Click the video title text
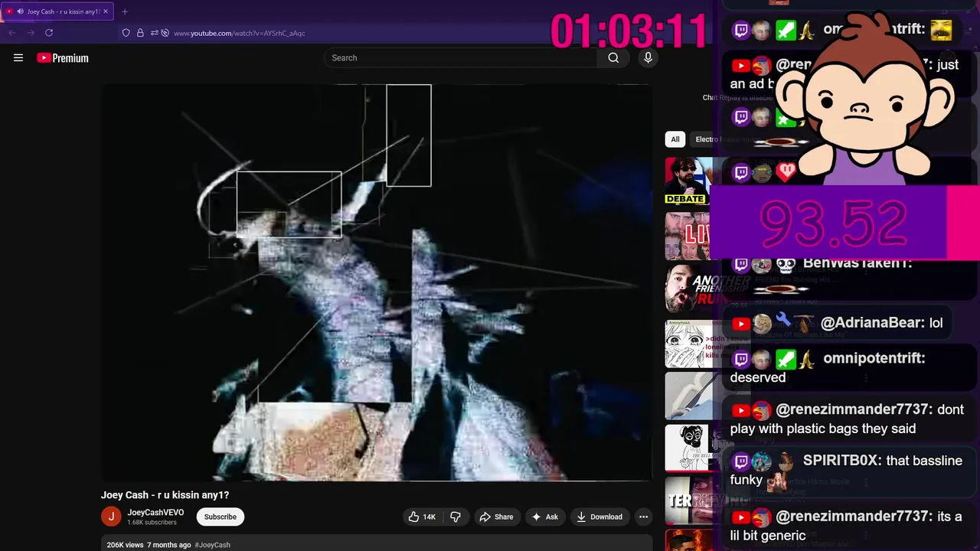Viewport: 980px width, 551px height. click(x=165, y=495)
